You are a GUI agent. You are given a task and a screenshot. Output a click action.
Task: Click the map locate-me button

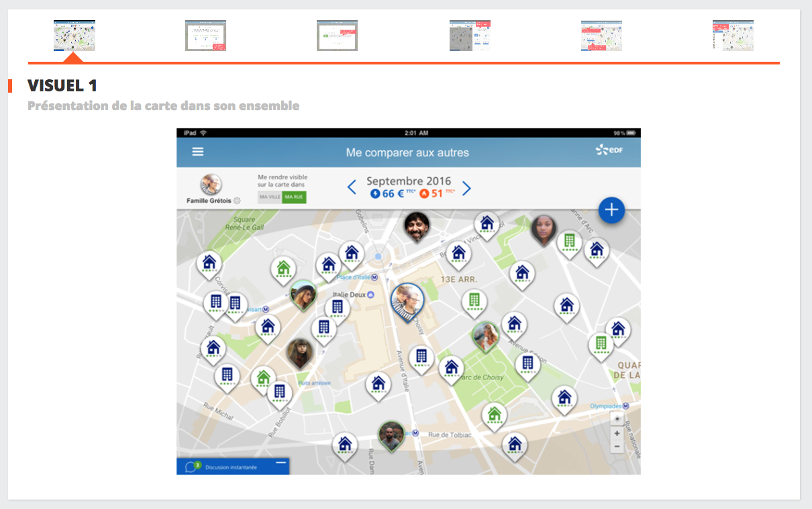[x=617, y=419]
